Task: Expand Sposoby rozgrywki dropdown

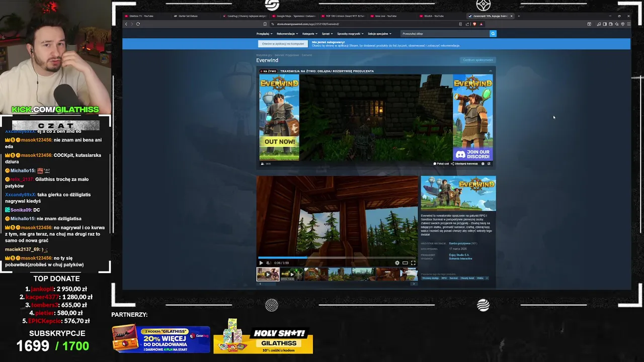Action: point(350,34)
